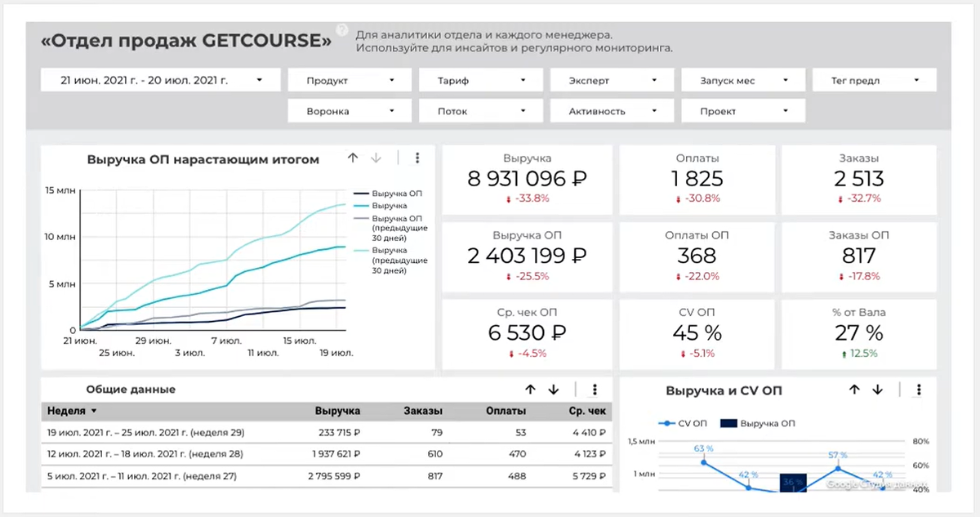Expand the "Тег предл" filter dropdown
980x517 pixels.
[875, 80]
